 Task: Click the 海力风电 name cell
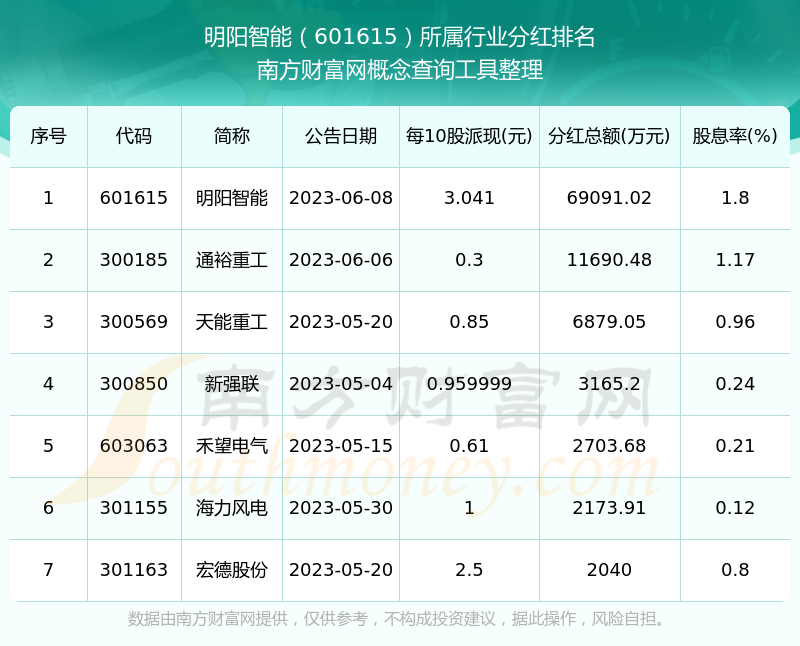pyautogui.click(x=232, y=508)
